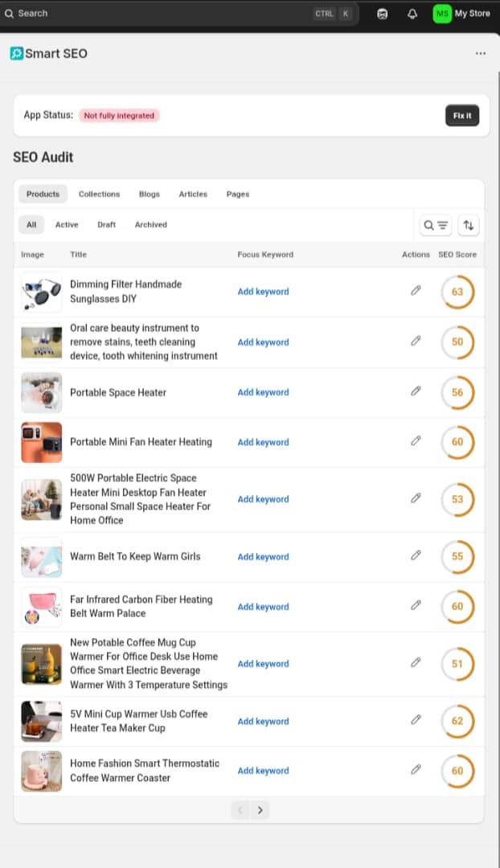Open the My Store account menu

(461, 14)
